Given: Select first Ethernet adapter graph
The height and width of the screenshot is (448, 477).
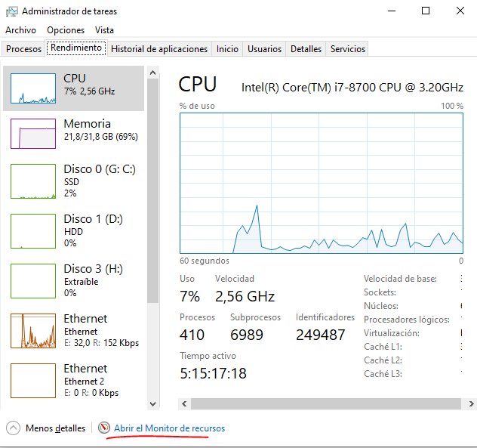Looking at the screenshot, I should (32, 330).
